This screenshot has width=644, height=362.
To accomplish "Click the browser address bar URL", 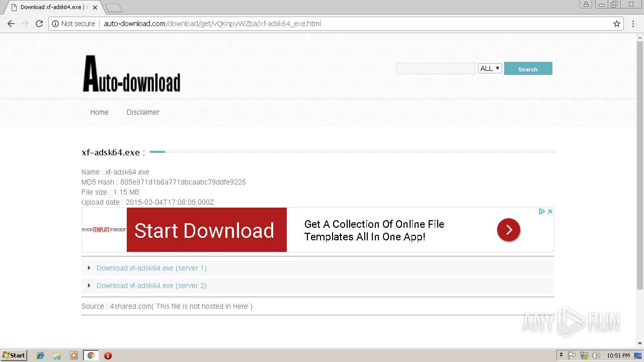I will tap(212, 24).
